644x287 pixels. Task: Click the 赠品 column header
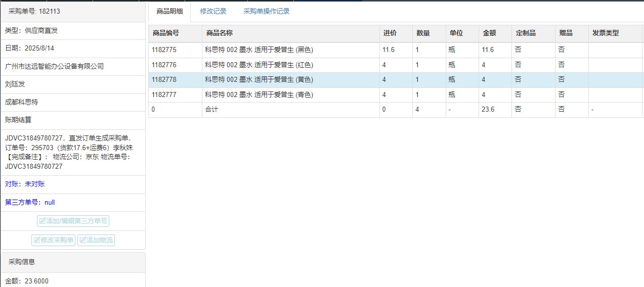(572, 33)
